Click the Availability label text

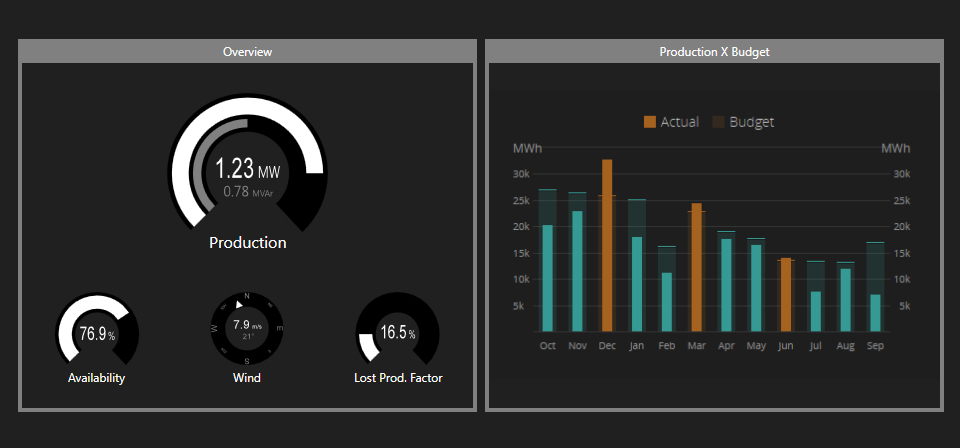click(x=96, y=378)
